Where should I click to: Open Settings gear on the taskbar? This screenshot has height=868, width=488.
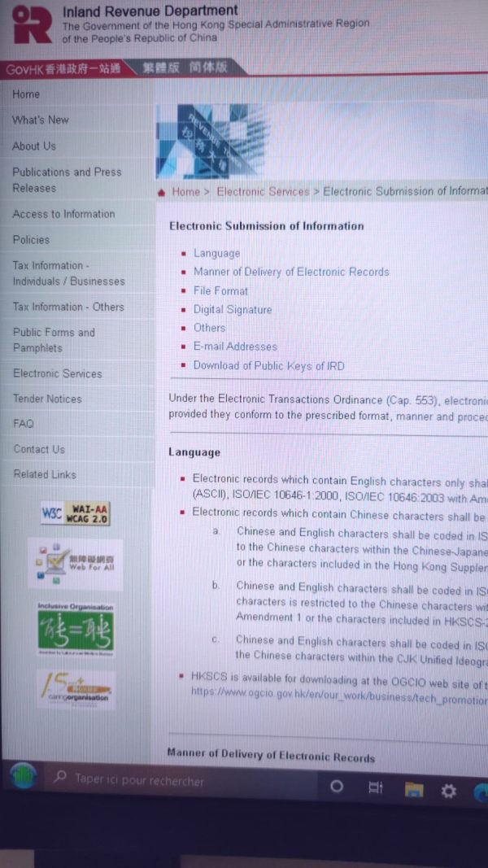449,792
